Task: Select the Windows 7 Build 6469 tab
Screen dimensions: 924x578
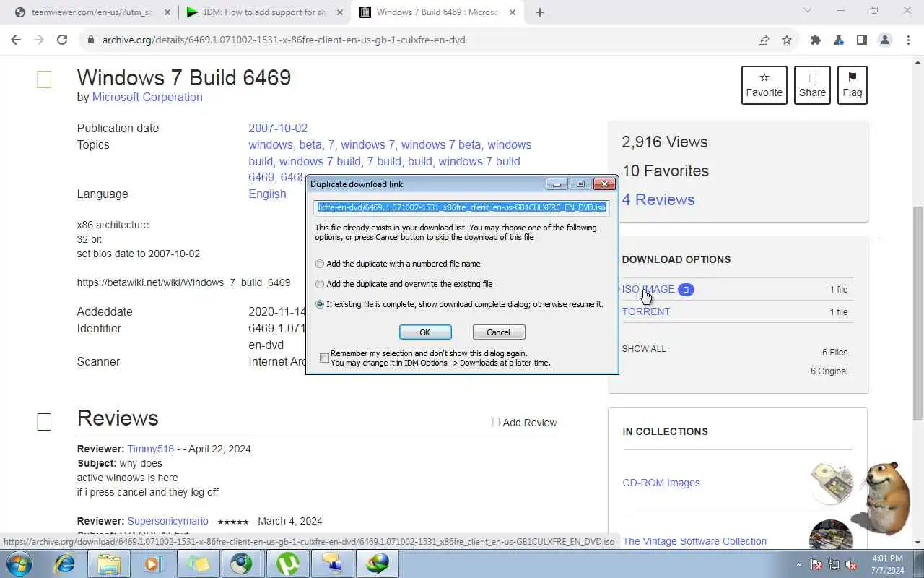Action: 437,12
